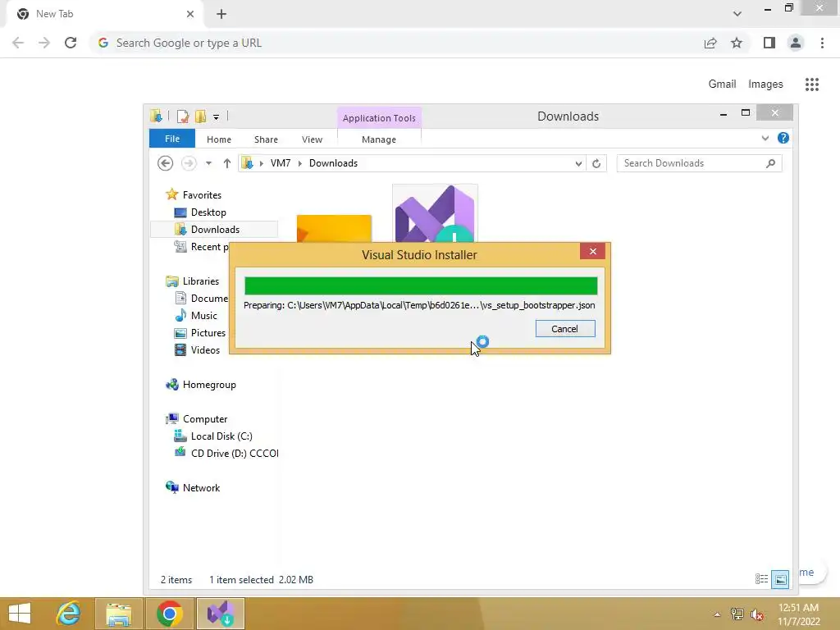Open the Gmail link
The width and height of the screenshot is (840, 630).
coord(722,84)
